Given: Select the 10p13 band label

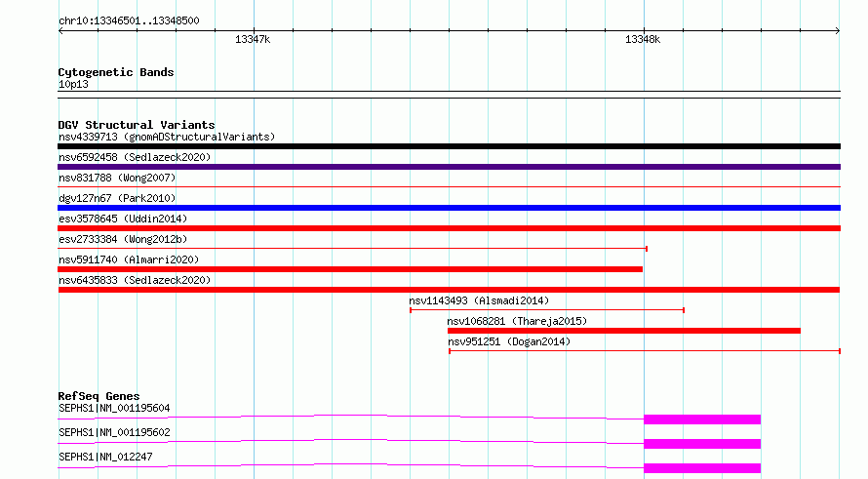Looking at the screenshot, I should 73,84.
